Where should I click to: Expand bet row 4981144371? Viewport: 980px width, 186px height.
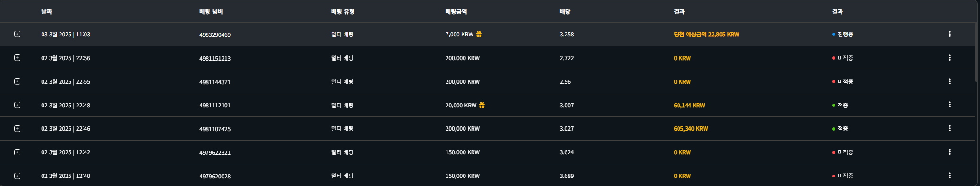17,81
